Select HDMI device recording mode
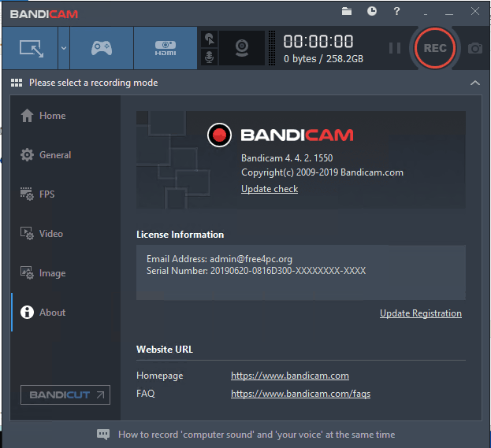 (x=165, y=48)
